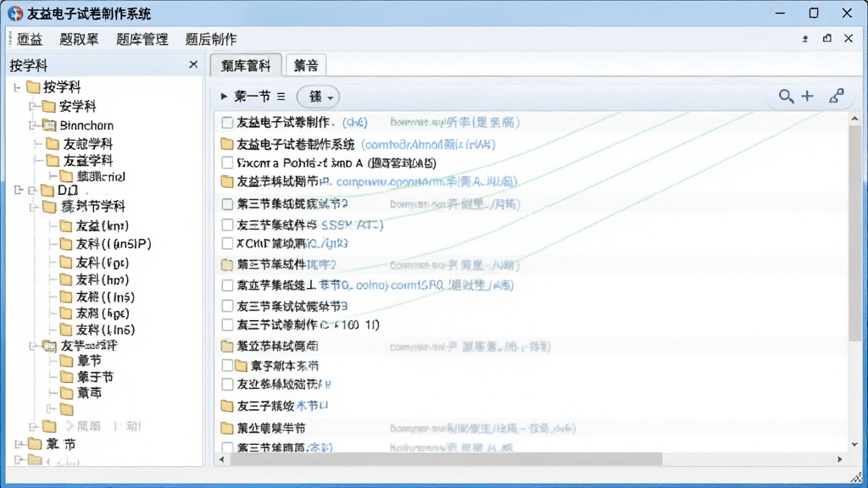Image resolution: width=868 pixels, height=488 pixels.
Task: Click the folder icon of 友科((lnSIP)
Action: (66, 243)
